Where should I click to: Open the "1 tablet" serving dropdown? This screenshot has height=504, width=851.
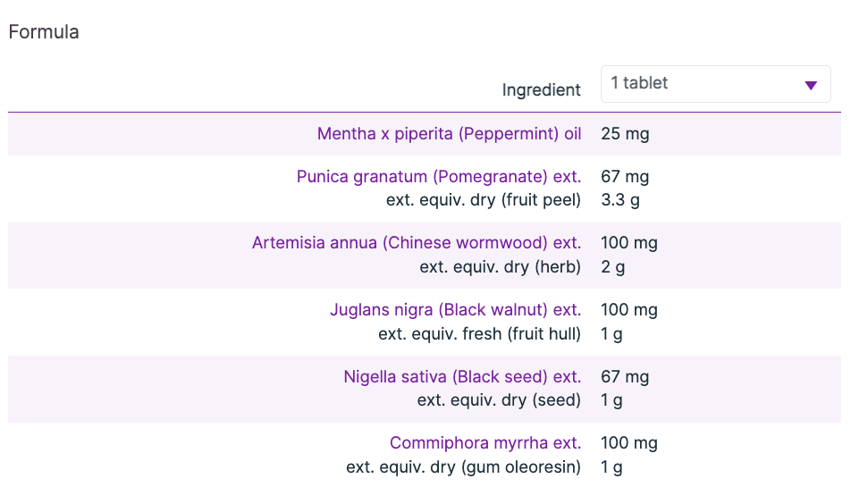(706, 84)
